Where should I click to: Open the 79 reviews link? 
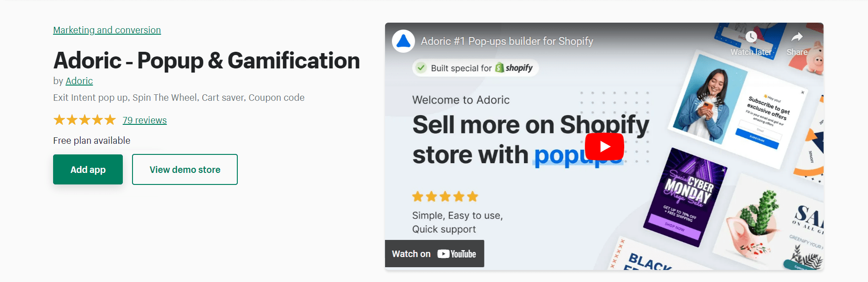[x=145, y=120]
